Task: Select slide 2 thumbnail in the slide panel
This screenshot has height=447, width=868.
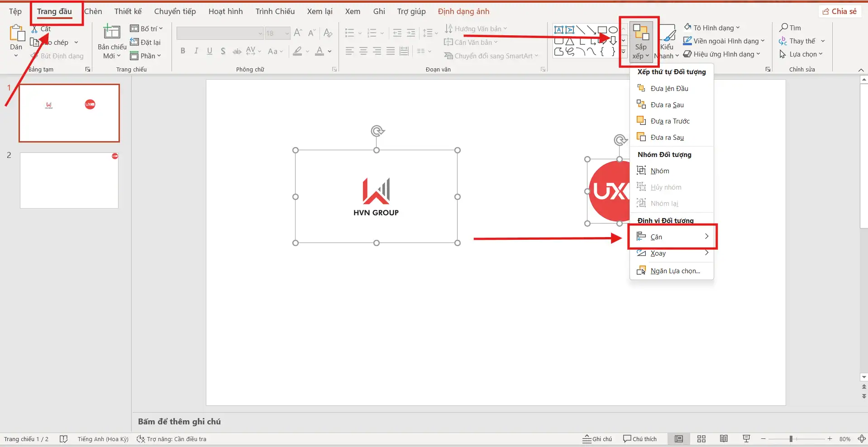Action: click(x=69, y=180)
